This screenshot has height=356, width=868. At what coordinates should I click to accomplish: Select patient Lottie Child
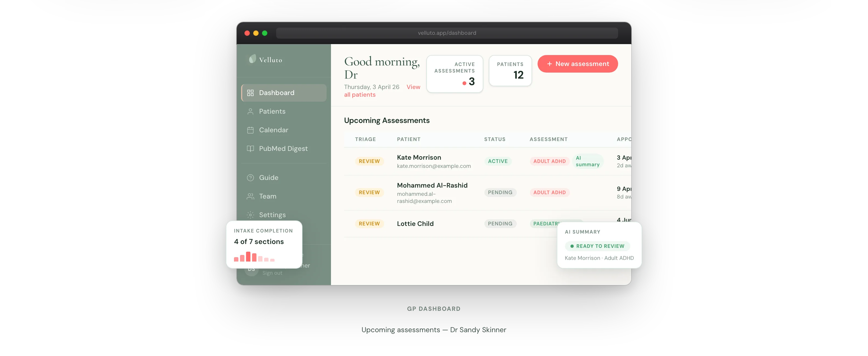pyautogui.click(x=415, y=224)
